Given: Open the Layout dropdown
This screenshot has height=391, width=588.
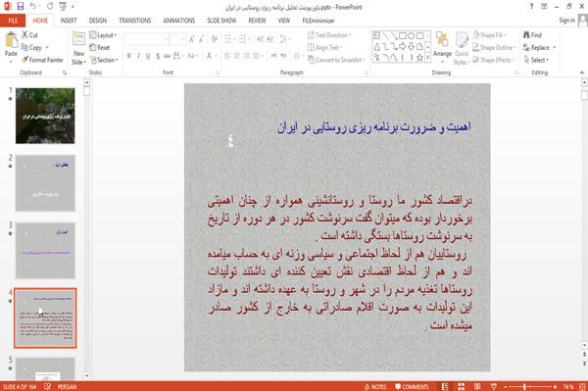Looking at the screenshot, I should tap(104, 35).
